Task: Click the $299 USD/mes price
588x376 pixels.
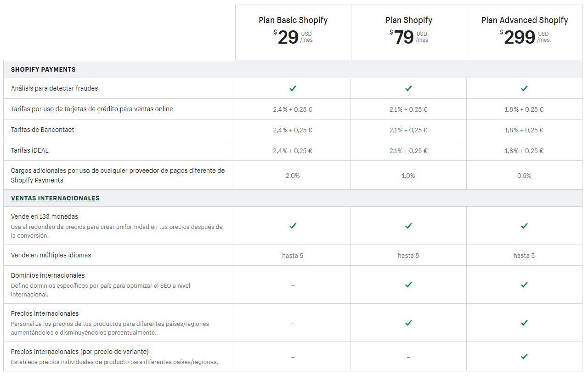Action: [x=525, y=37]
